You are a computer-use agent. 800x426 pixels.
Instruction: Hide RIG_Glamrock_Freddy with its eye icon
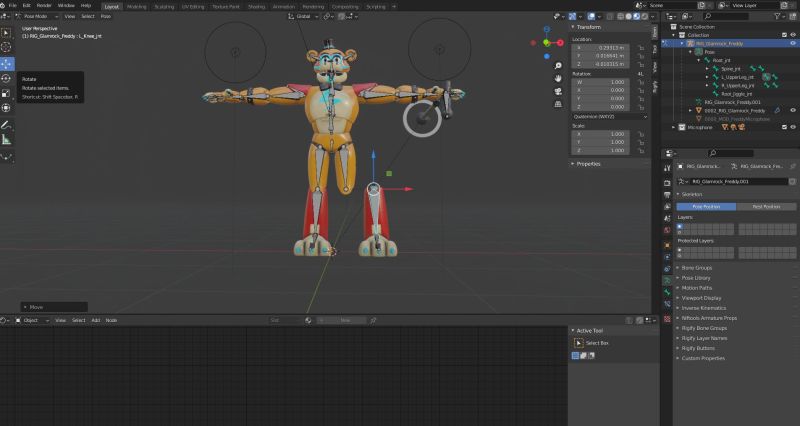pyautogui.click(x=793, y=43)
